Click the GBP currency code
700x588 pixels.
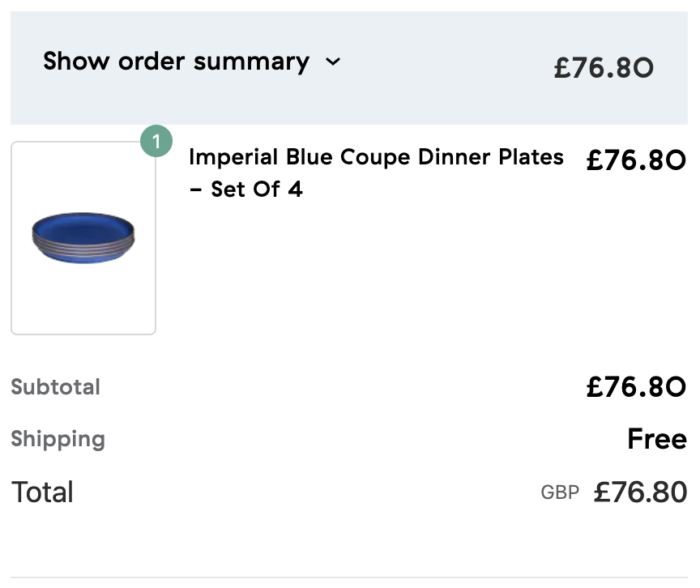pos(560,492)
